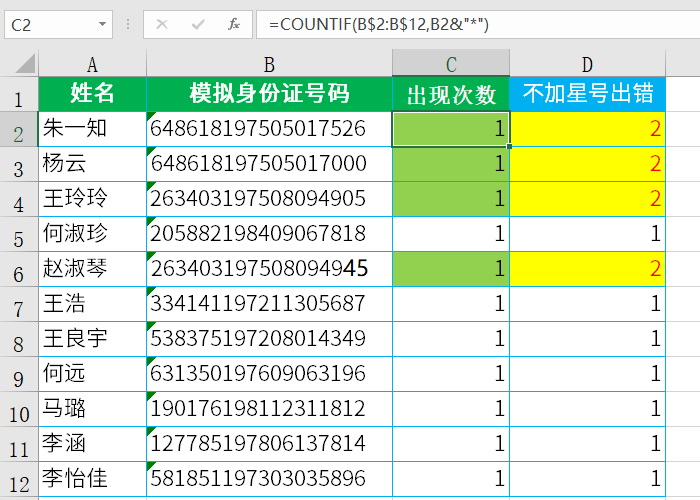Click the Enter checkmark formula icon

(197, 24)
